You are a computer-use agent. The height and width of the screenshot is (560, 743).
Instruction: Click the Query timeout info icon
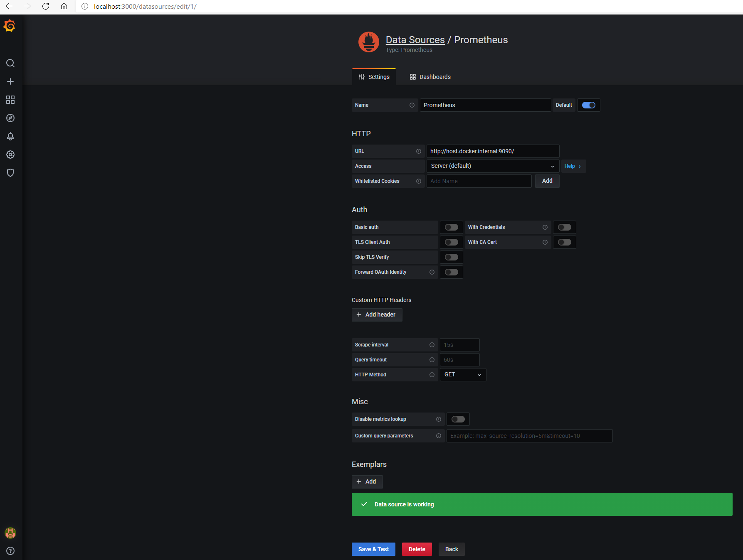click(x=432, y=360)
